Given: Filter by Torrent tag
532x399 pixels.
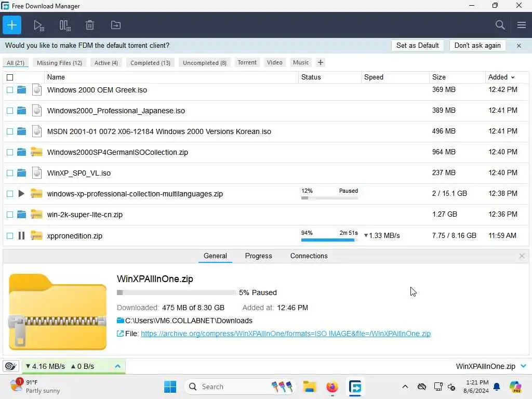Looking at the screenshot, I should coord(247,62).
